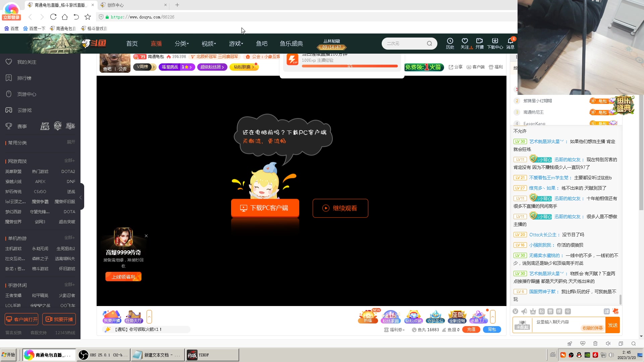Expand the 常用分类 section with 展开
This screenshot has height=362, width=644.
click(71, 142)
